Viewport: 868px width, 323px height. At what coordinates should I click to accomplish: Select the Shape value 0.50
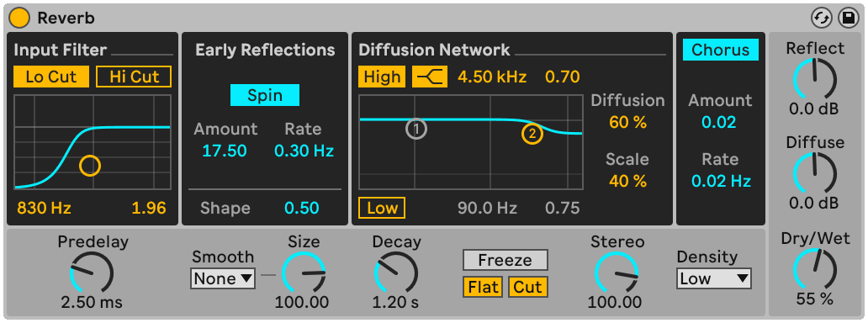[302, 208]
